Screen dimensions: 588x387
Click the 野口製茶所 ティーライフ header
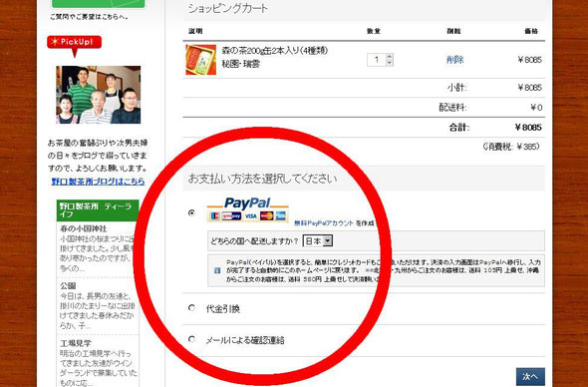(98, 210)
